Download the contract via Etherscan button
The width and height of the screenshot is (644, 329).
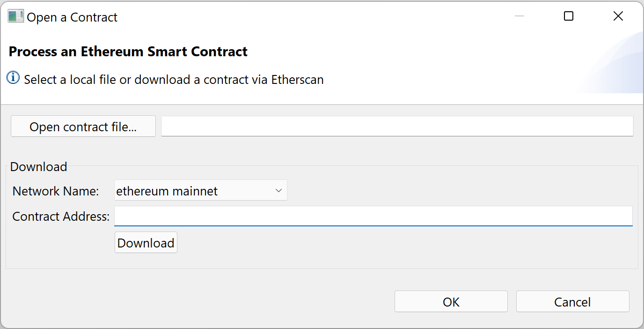[x=146, y=243]
